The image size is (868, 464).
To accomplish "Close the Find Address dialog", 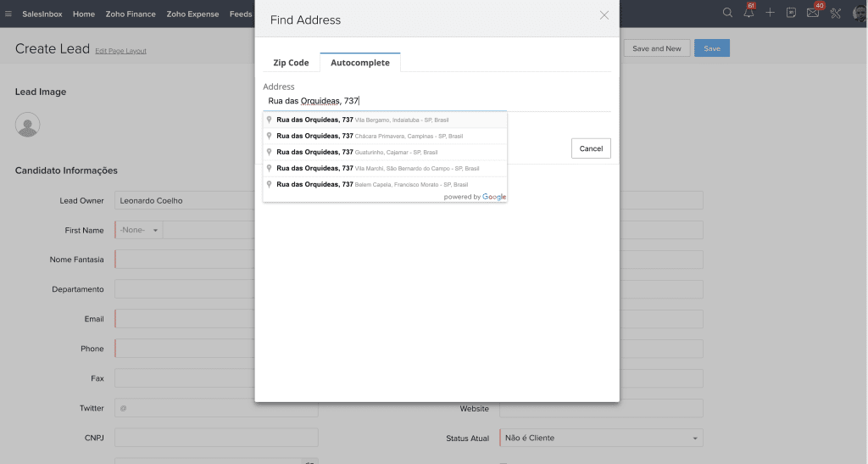I will (604, 15).
